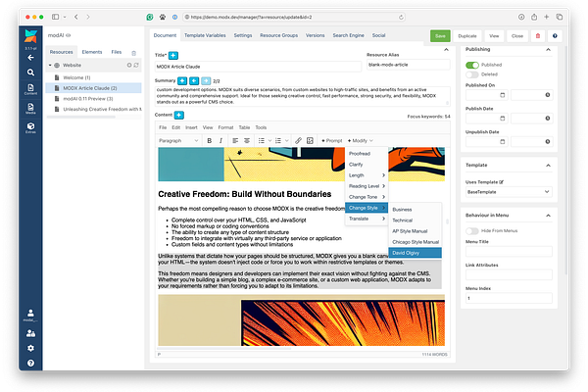Open the Elements tab in tree
Image resolution: width=588 pixels, height=392 pixels.
92,52
